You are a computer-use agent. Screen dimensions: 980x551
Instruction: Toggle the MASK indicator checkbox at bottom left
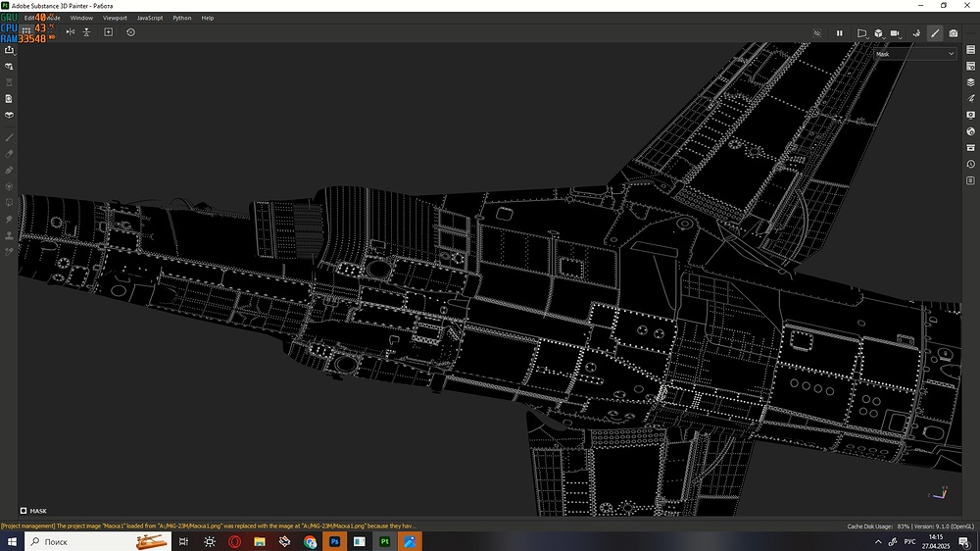click(24, 511)
